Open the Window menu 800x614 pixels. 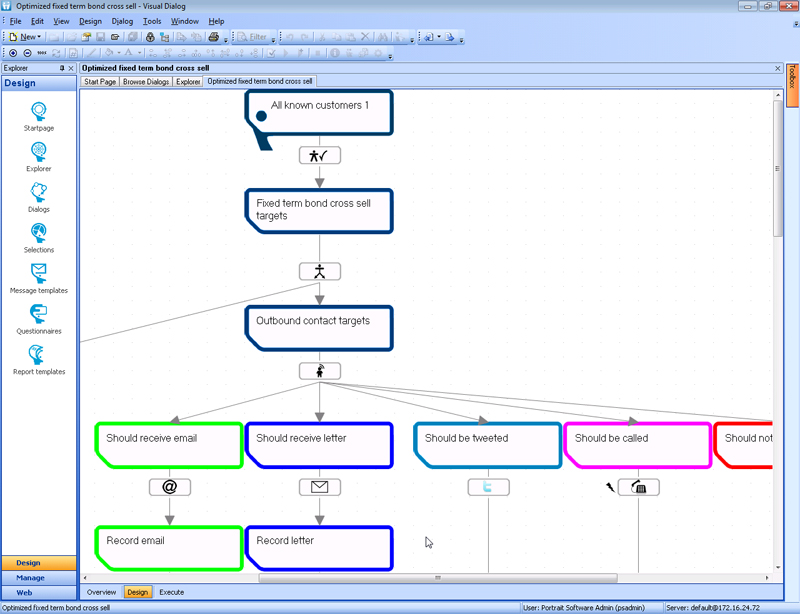pyautogui.click(x=185, y=21)
